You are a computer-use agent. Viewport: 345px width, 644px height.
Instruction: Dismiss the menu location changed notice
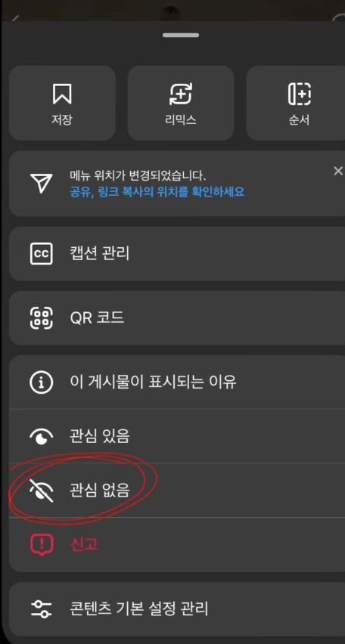coord(338,171)
